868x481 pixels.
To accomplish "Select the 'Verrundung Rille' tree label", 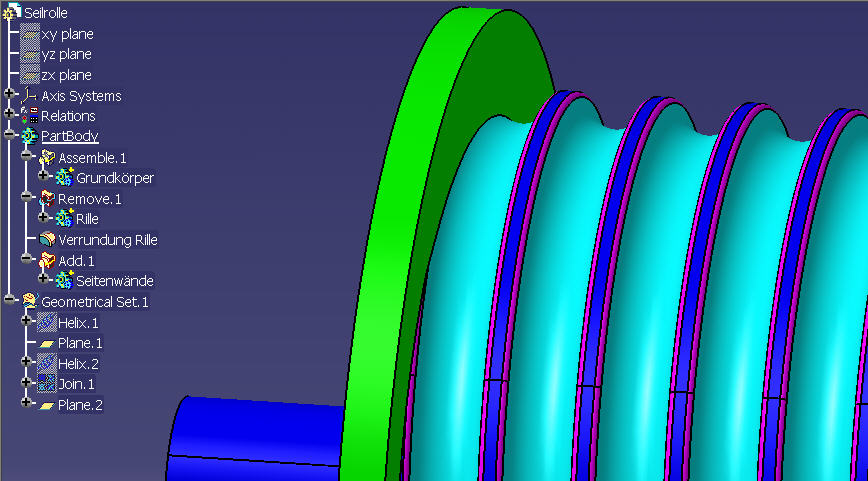I will pyautogui.click(x=108, y=240).
